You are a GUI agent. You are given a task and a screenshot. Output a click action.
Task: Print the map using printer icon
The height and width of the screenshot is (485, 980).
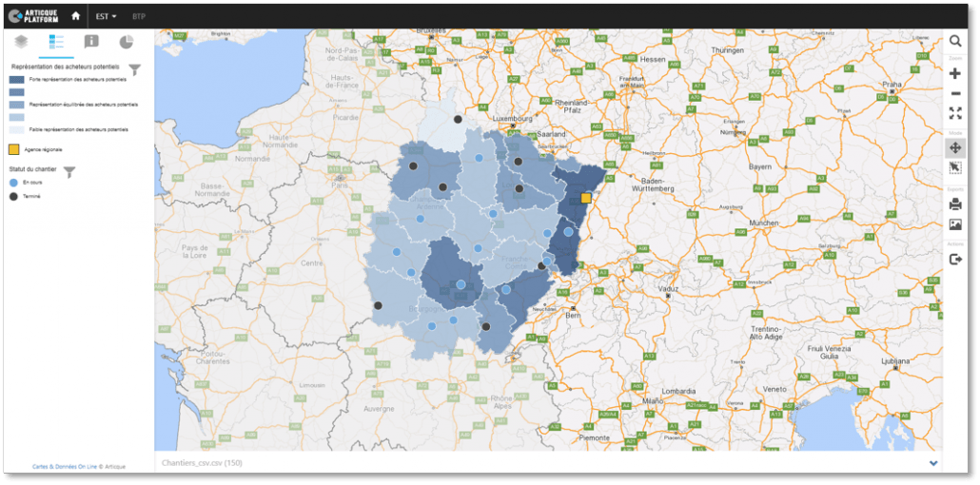[955, 204]
